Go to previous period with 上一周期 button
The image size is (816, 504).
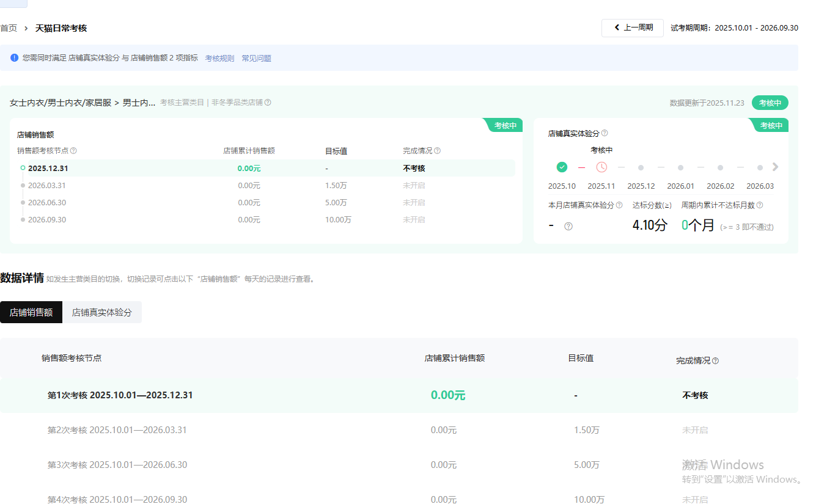point(632,27)
